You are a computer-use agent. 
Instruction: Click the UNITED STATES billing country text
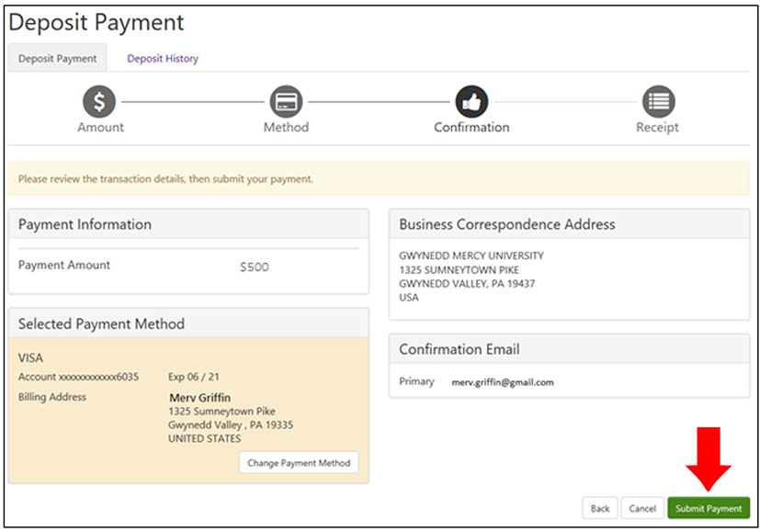click(x=205, y=438)
